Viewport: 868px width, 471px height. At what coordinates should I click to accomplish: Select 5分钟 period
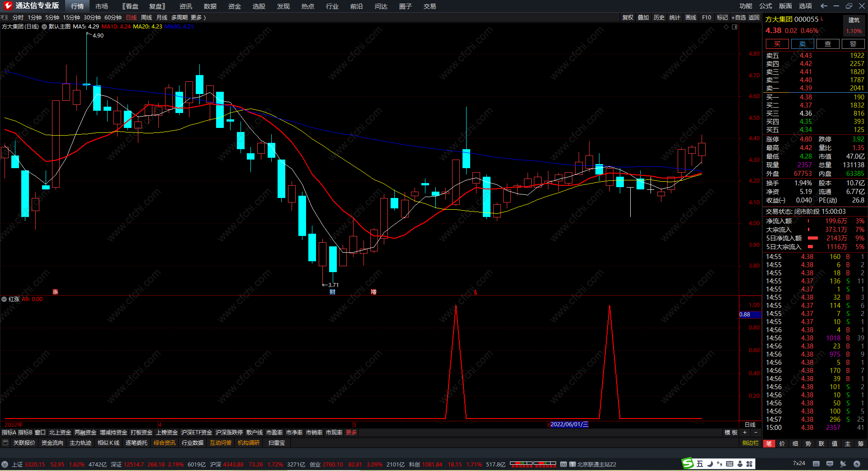click(52, 17)
